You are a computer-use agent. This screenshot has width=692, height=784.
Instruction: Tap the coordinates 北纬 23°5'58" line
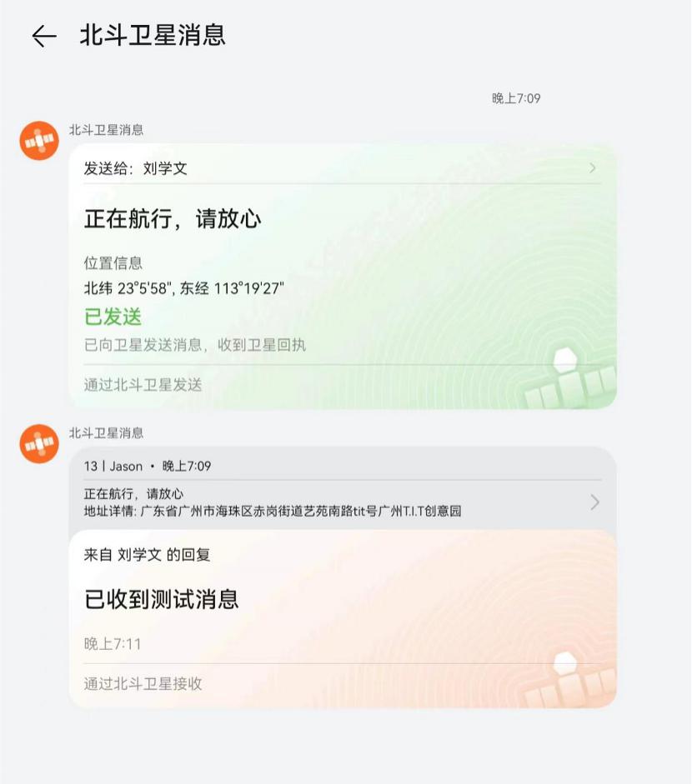coord(183,288)
